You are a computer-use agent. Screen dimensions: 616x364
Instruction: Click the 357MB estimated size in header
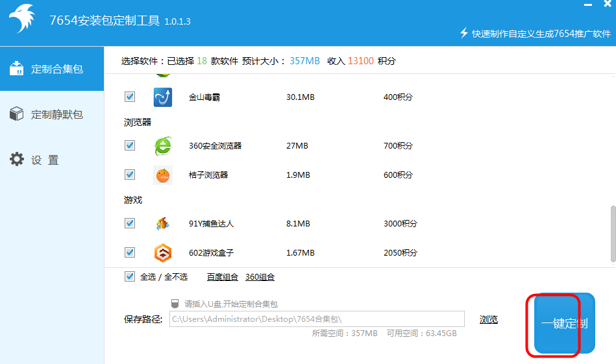coord(304,61)
